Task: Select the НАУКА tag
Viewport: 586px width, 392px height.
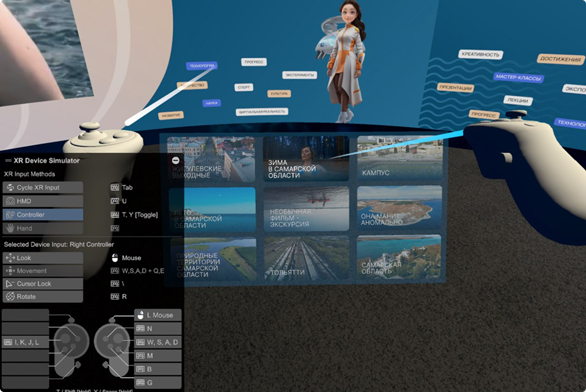Action: (212, 103)
